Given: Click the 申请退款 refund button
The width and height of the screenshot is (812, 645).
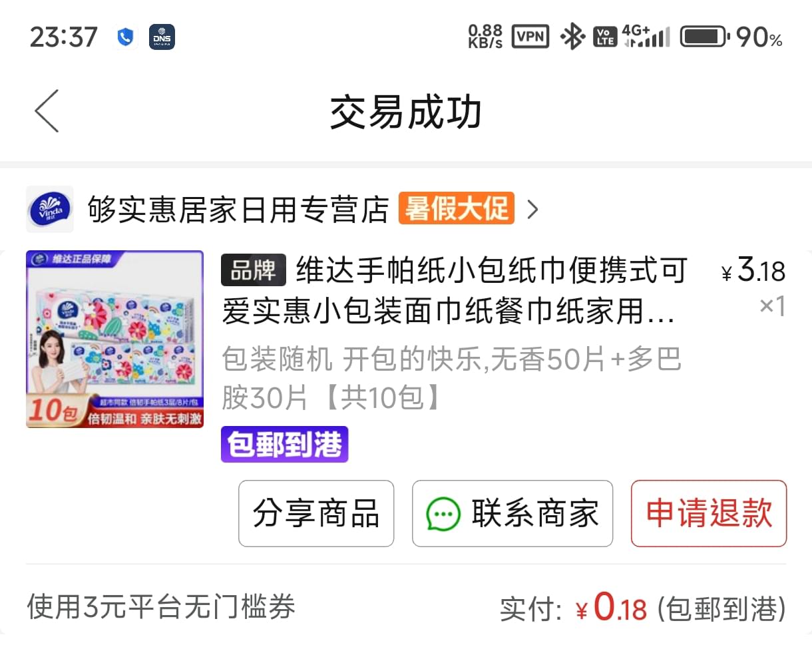Looking at the screenshot, I should click(x=709, y=514).
